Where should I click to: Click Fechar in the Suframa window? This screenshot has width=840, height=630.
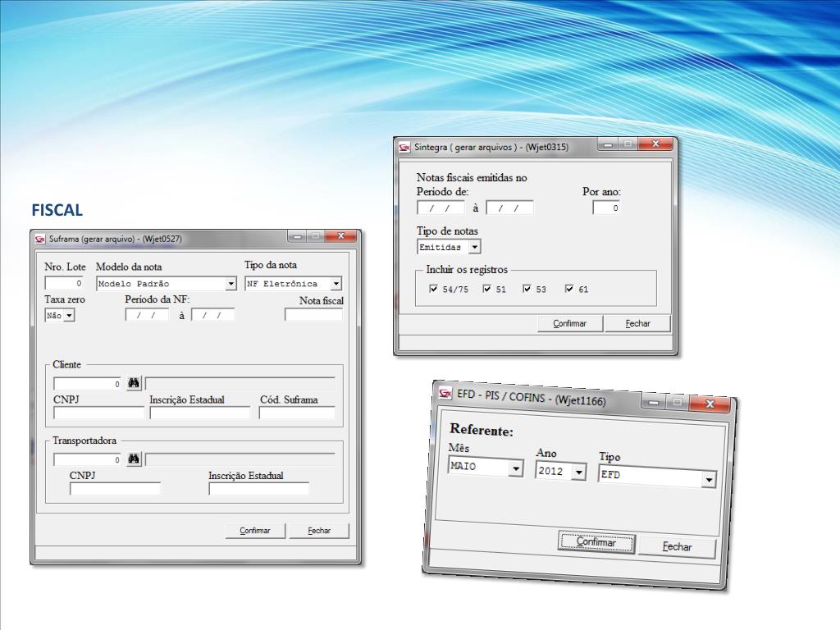tap(319, 531)
